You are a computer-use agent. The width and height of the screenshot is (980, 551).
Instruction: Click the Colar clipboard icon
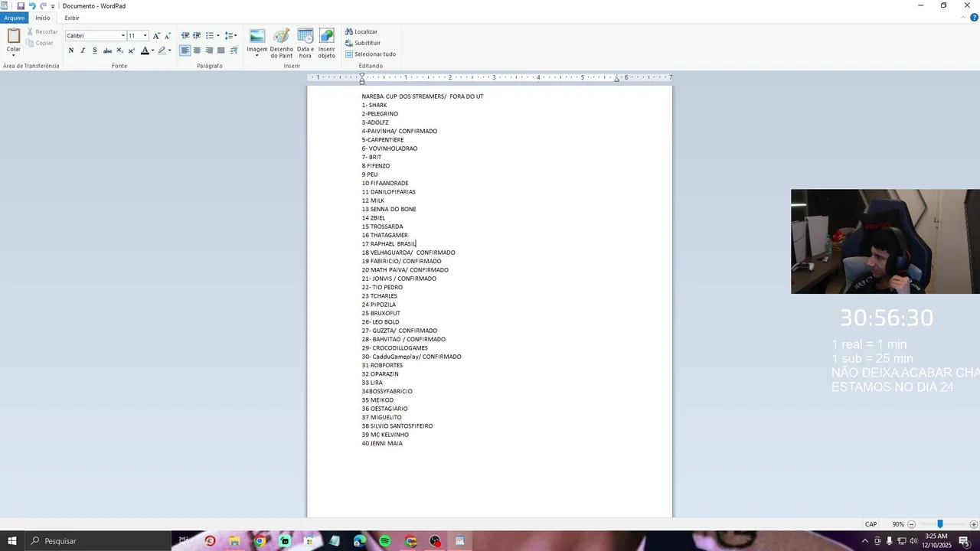[x=14, y=36]
